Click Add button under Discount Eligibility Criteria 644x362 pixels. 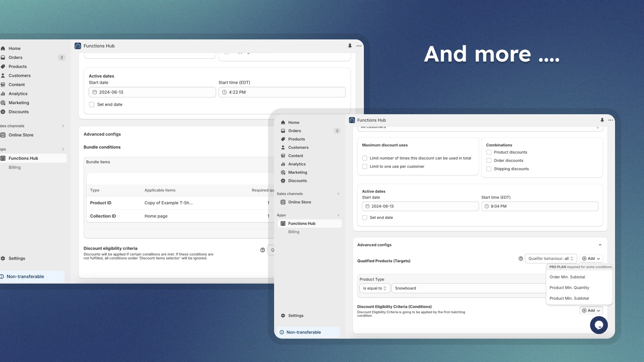591,311
